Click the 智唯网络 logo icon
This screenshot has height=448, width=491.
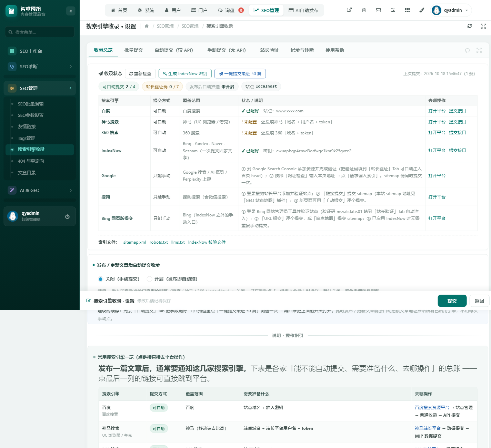coord(11,11)
